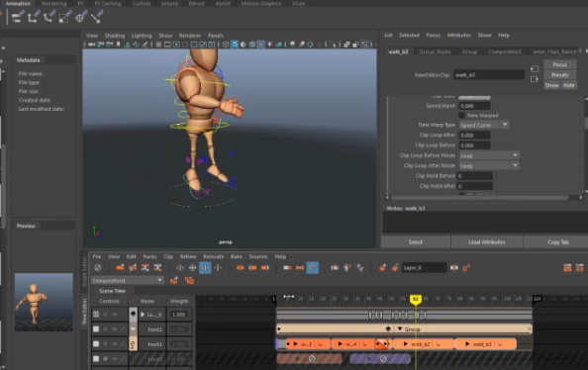The width and height of the screenshot is (588, 370).
Task: Click the mute-clip circle icon in Time Editor toolbar
Action: [x=98, y=268]
